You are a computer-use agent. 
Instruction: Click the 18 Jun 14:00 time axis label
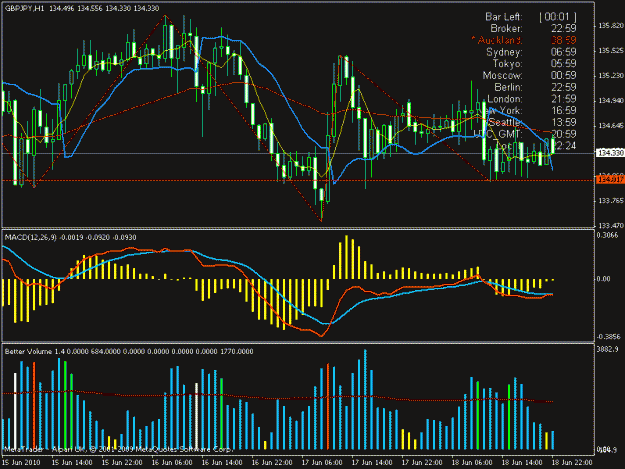click(522, 463)
